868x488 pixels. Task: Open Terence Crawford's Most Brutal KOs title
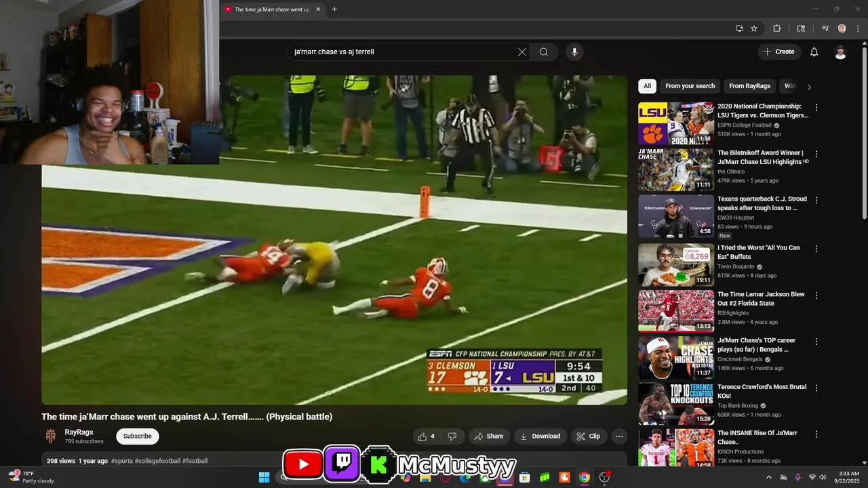point(762,391)
